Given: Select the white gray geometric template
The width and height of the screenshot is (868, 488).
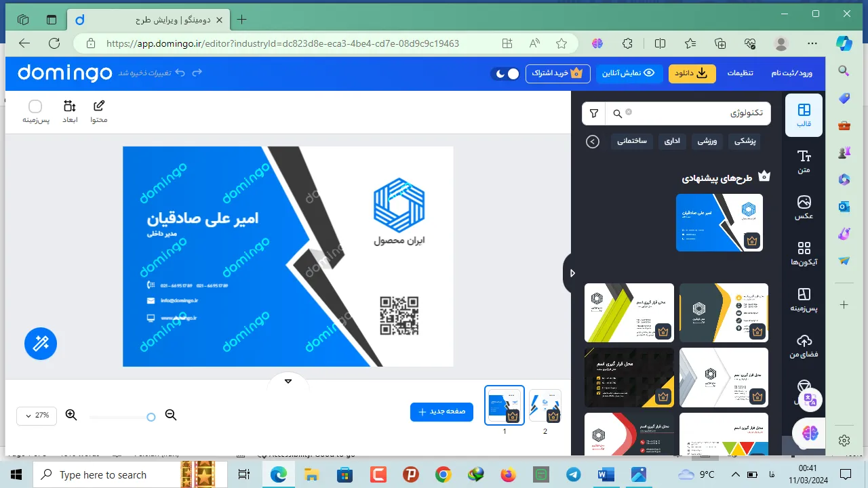Looking at the screenshot, I should [724, 378].
